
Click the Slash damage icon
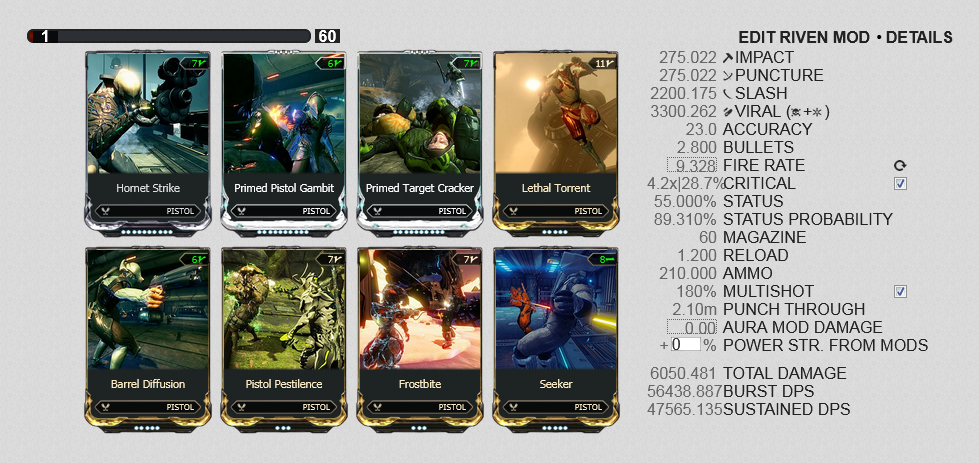pos(727,94)
